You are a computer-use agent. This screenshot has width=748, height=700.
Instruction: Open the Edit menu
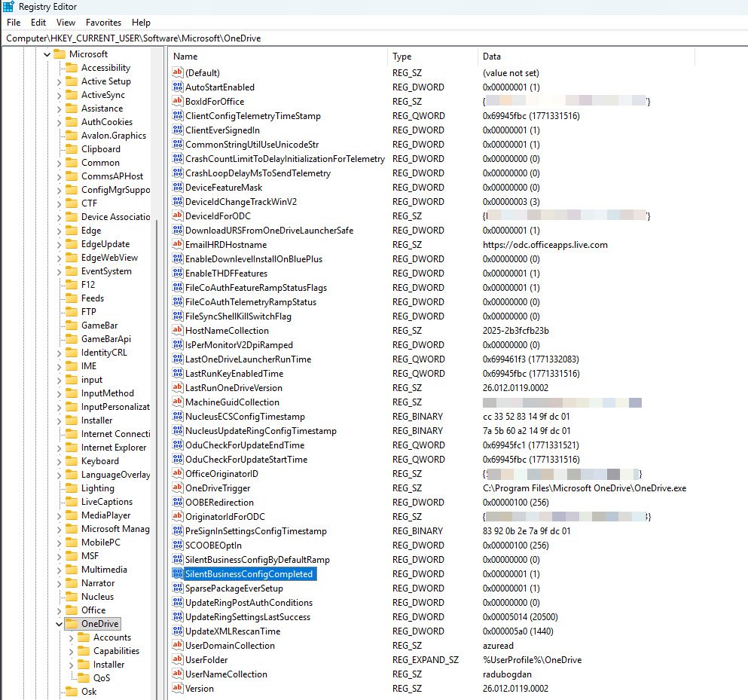coord(38,23)
